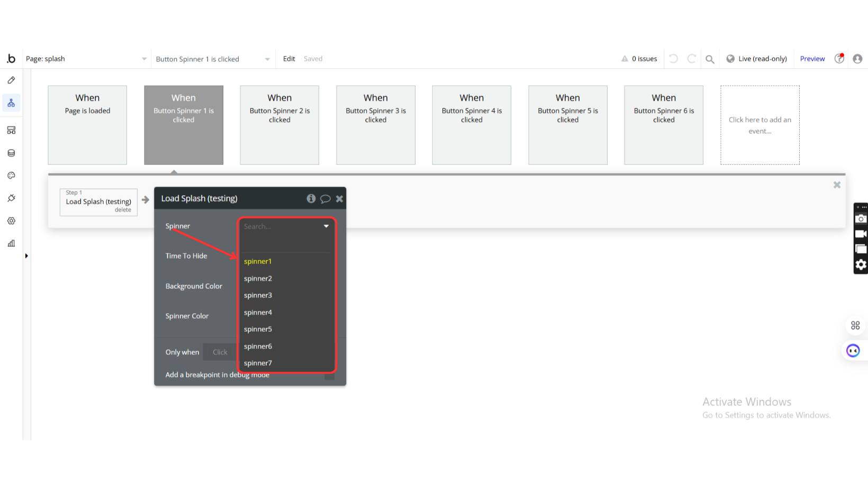Open the Data tab database icon
The image size is (868, 489).
pyautogui.click(x=11, y=153)
